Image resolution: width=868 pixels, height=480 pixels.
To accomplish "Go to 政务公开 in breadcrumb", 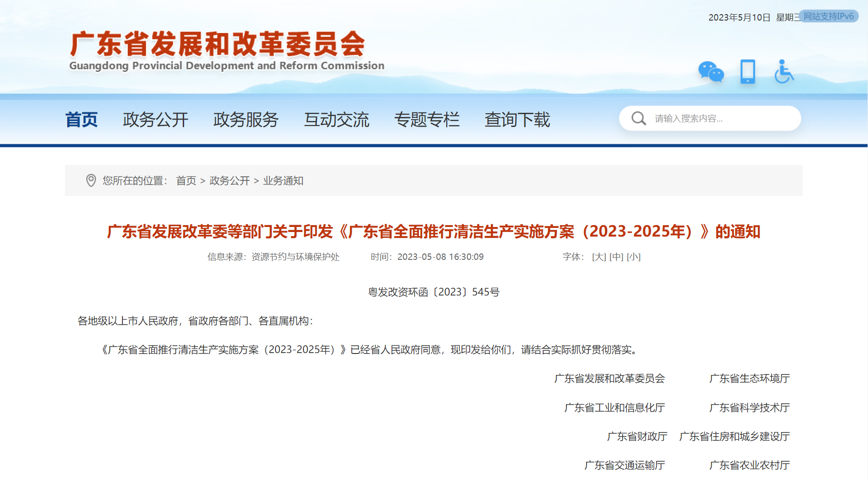I will tap(229, 181).
